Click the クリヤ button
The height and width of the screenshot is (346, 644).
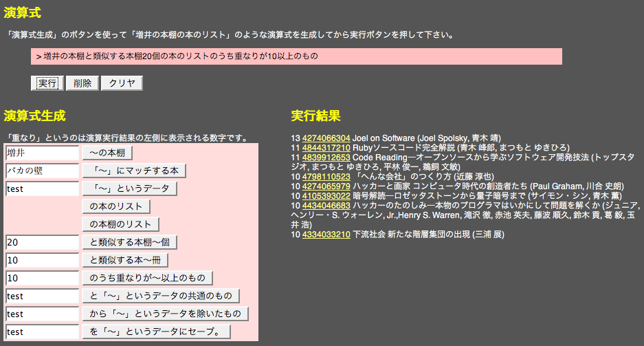tap(122, 83)
